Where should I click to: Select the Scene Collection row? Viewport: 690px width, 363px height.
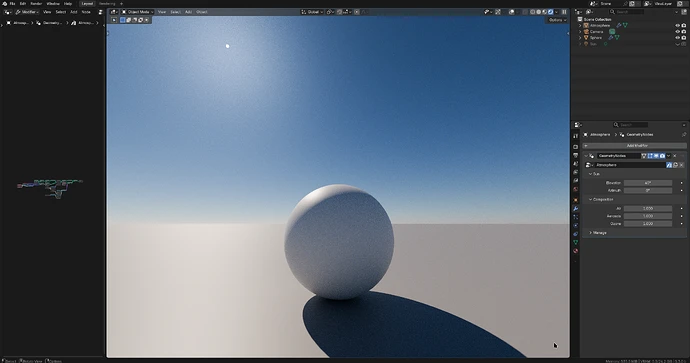click(x=597, y=19)
